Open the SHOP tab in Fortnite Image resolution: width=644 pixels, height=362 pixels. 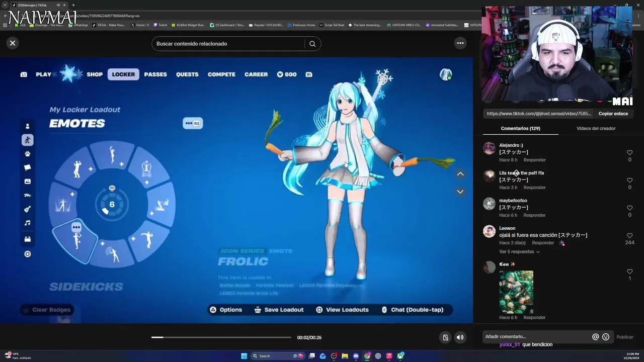tap(95, 74)
